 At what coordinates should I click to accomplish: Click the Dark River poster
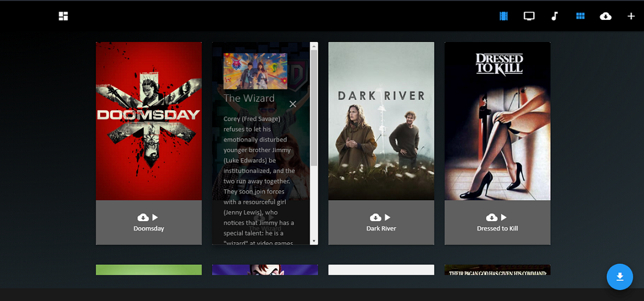point(381,121)
